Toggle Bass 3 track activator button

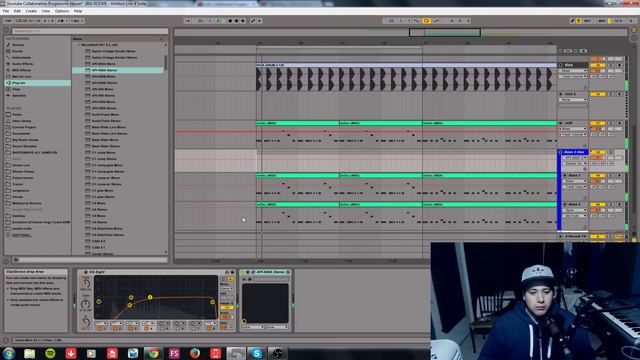[x=598, y=204]
